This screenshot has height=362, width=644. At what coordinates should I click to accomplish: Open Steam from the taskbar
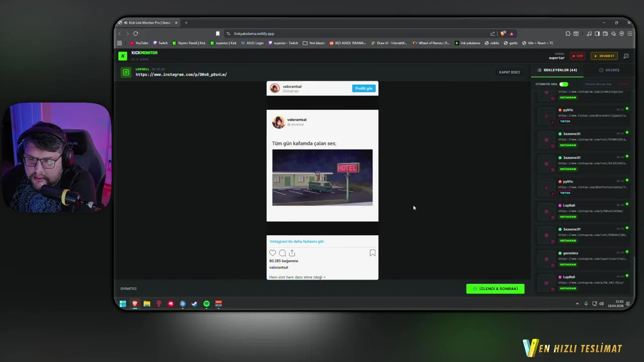pos(194,304)
